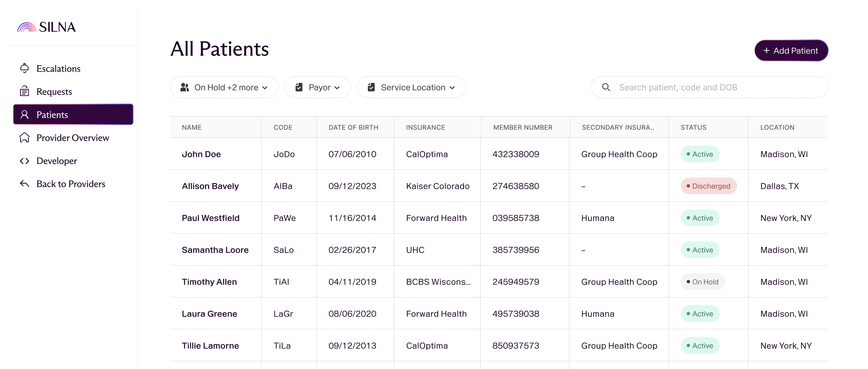This screenshot has height=369, width=868.
Task: Open the Service Location dropdown
Action: click(411, 87)
